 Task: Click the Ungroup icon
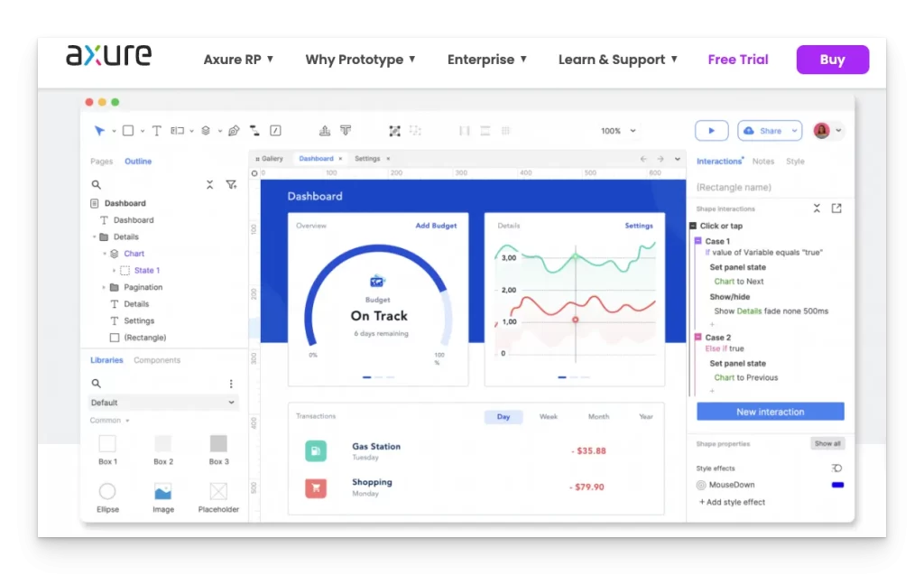(415, 130)
